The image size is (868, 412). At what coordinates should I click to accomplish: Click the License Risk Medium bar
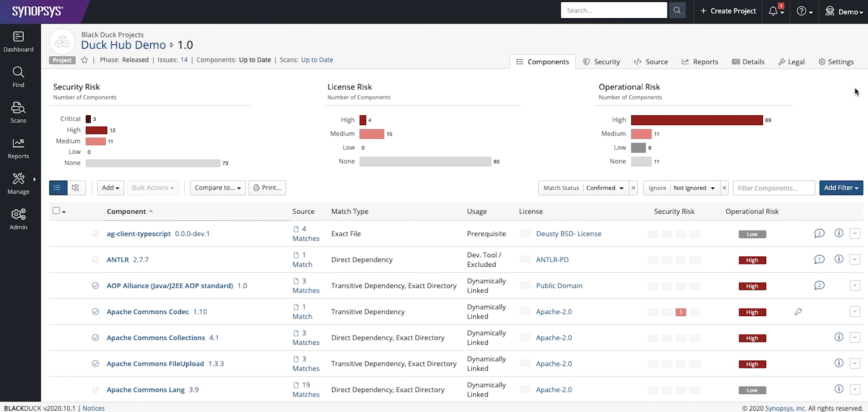(x=372, y=134)
